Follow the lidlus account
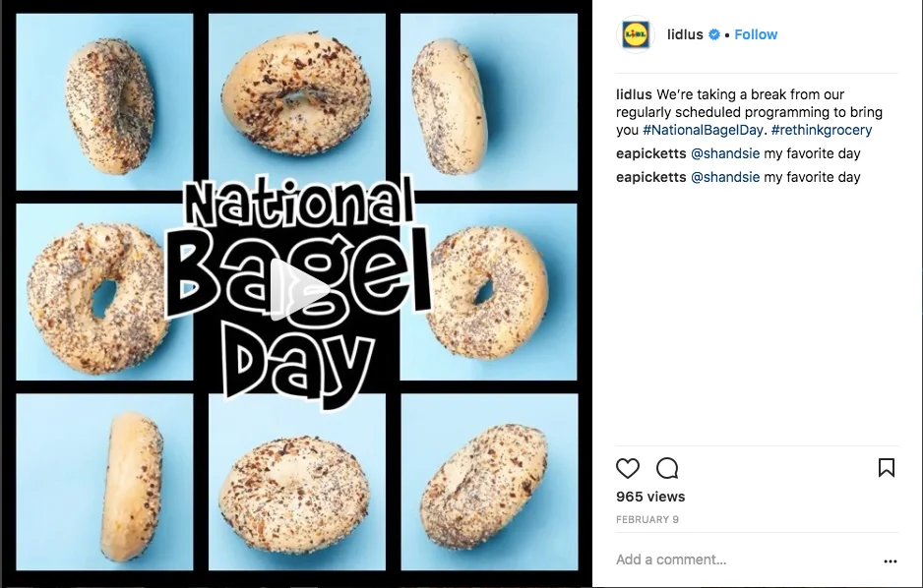 (756, 34)
